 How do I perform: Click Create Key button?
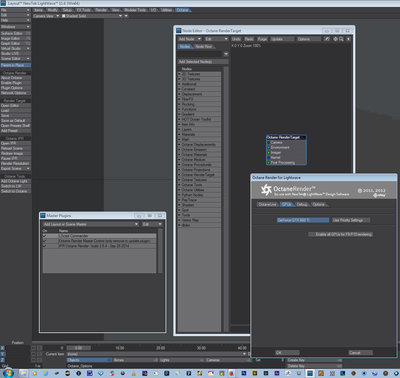(x=314, y=360)
